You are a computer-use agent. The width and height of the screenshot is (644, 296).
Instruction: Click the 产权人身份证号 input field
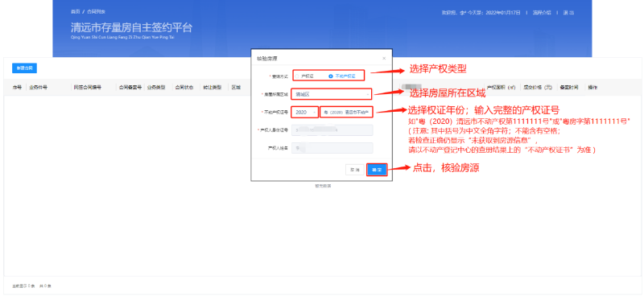332,130
